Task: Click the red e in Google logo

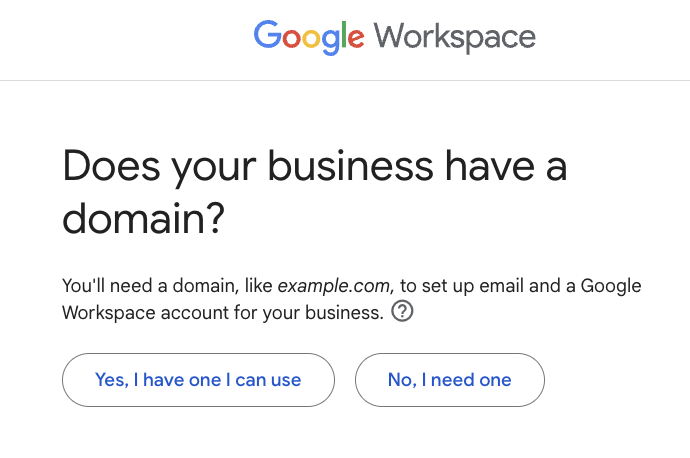Action: coord(355,40)
